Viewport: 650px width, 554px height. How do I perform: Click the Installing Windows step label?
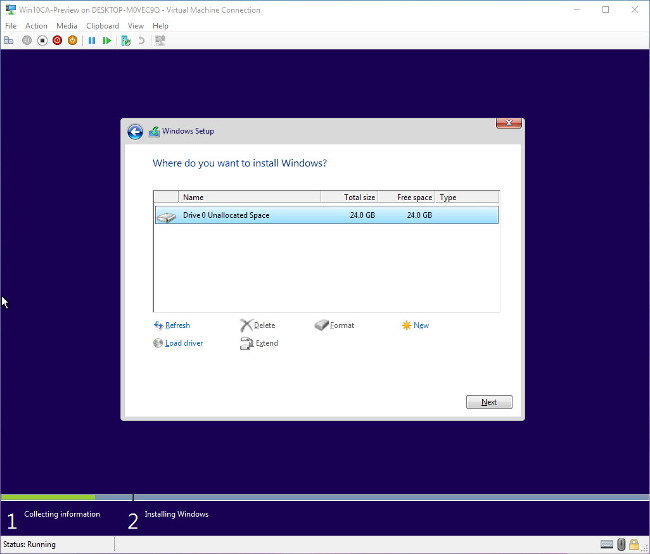coord(177,514)
